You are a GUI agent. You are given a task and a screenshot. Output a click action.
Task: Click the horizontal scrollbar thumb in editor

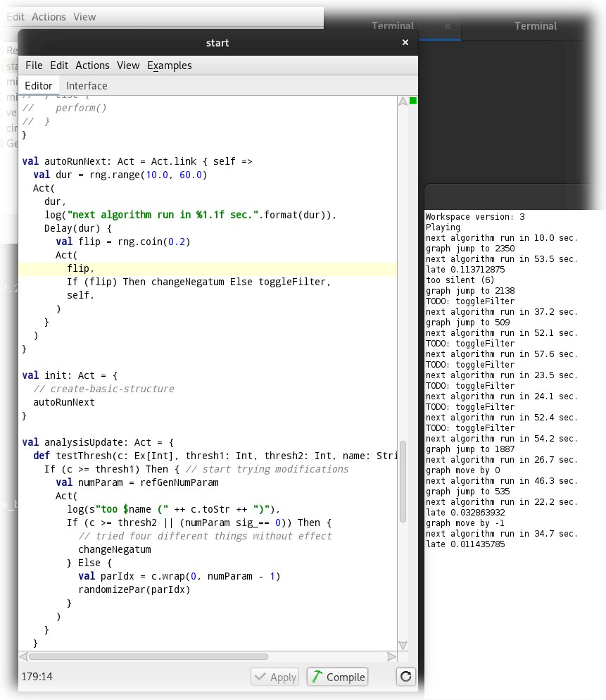148,656
